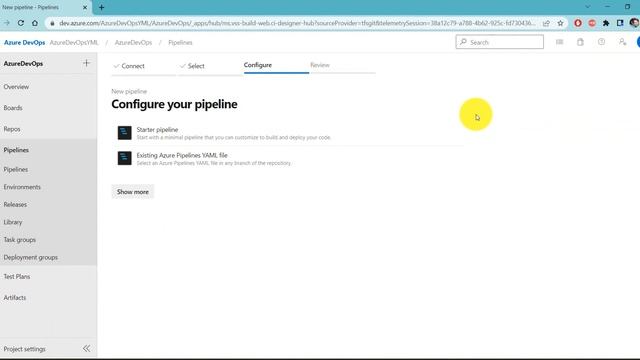640x360 pixels.
Task: Open the marketplace bag icon
Action: (x=580, y=42)
